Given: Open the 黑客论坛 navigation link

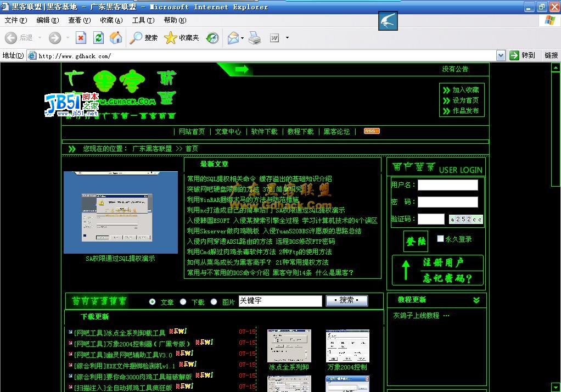Looking at the screenshot, I should pos(336,132).
